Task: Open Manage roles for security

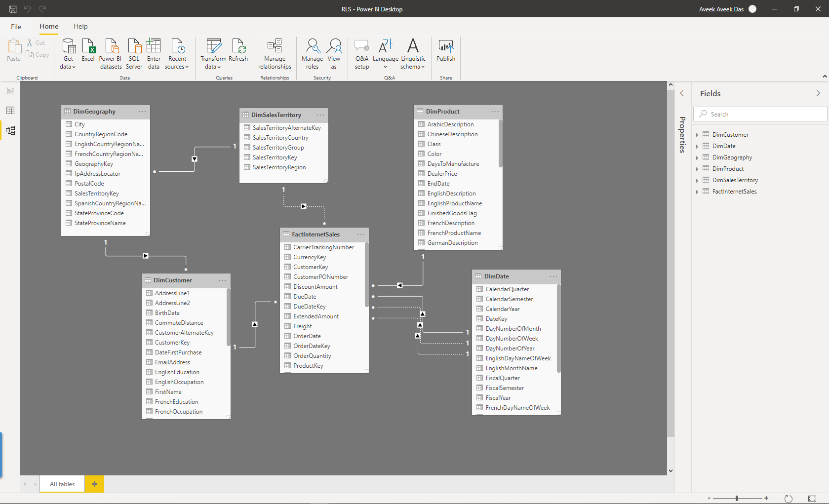Action: (312, 54)
